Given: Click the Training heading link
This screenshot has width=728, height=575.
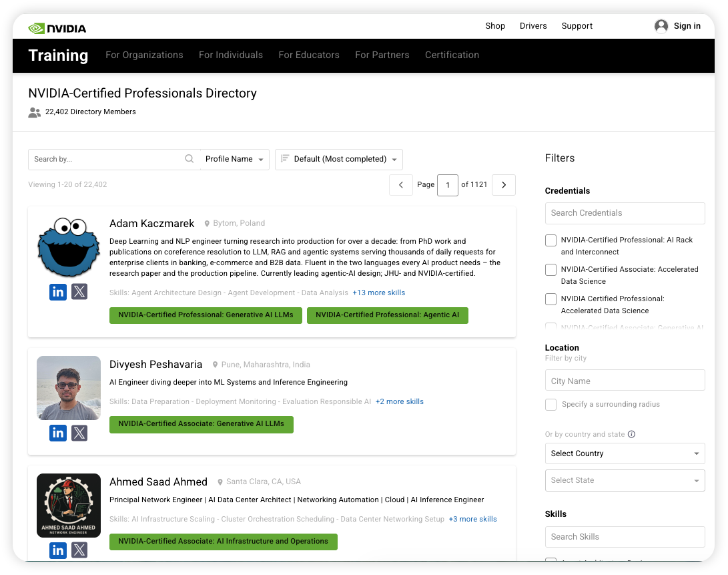Looking at the screenshot, I should click(58, 55).
